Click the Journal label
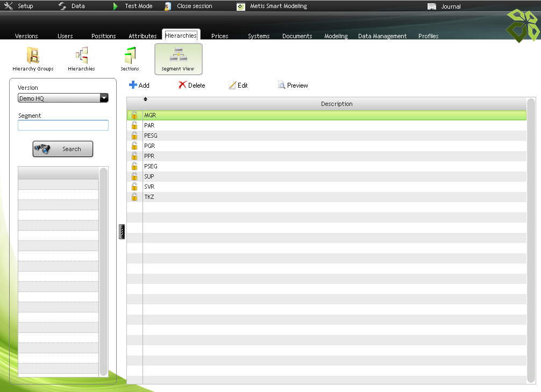The height and width of the screenshot is (392, 541). pos(451,6)
